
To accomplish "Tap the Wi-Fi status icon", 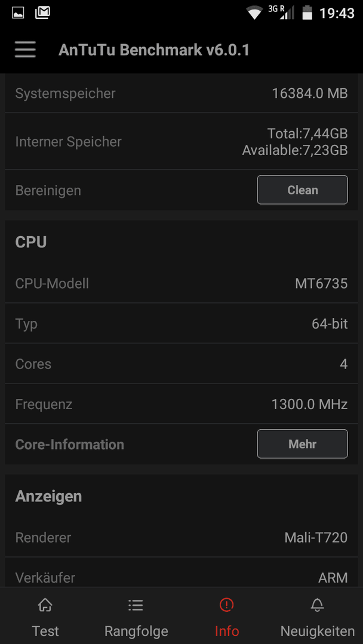I will click(x=255, y=13).
